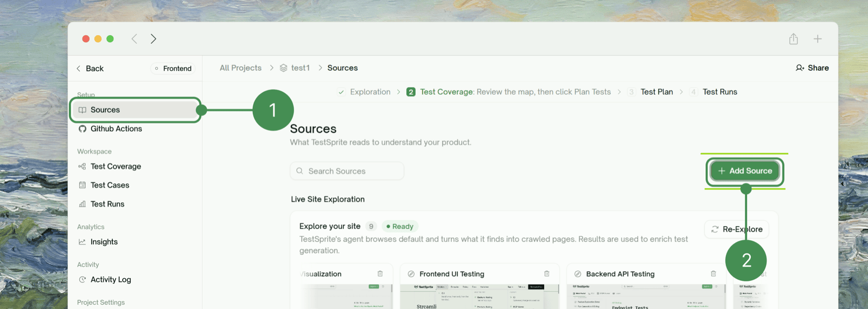Click the Github logo icon in the sidebar

(82, 128)
